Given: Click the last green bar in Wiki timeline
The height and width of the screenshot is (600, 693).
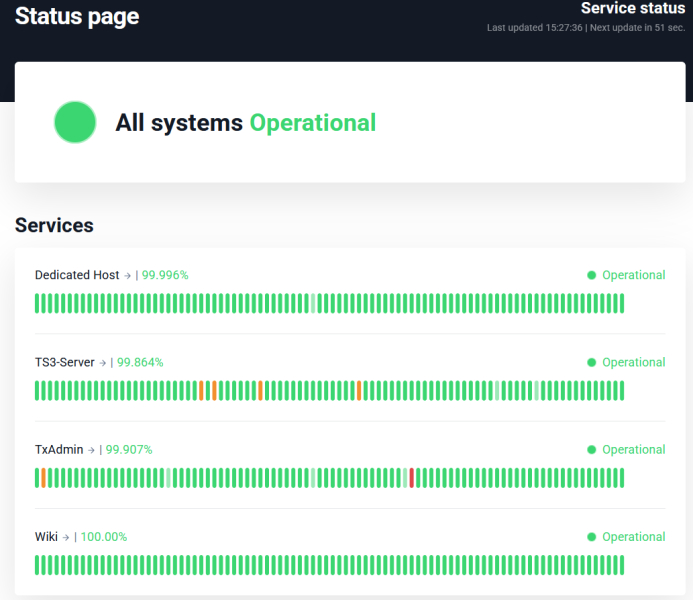Looking at the screenshot, I should point(621,566).
